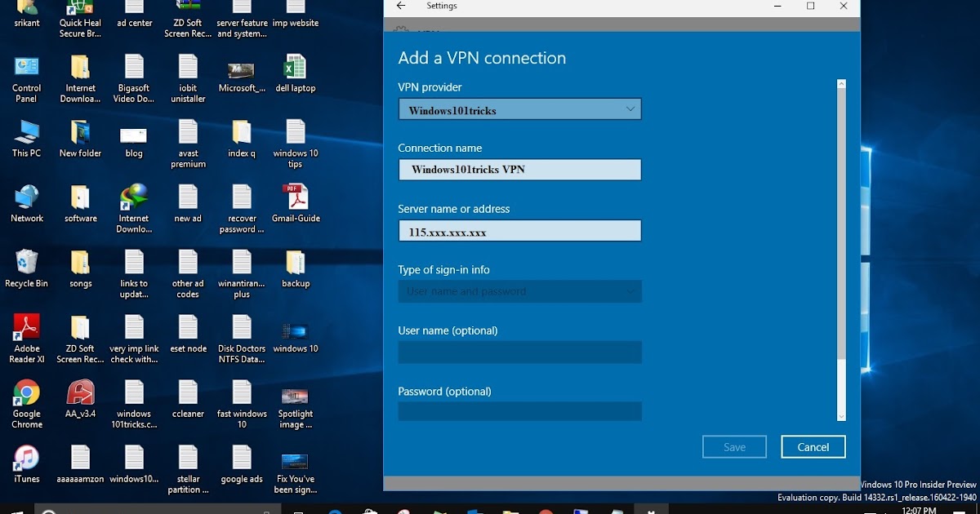Viewport: 980px width, 514px height.
Task: Focus the Password (optional) field
Action: click(x=519, y=410)
